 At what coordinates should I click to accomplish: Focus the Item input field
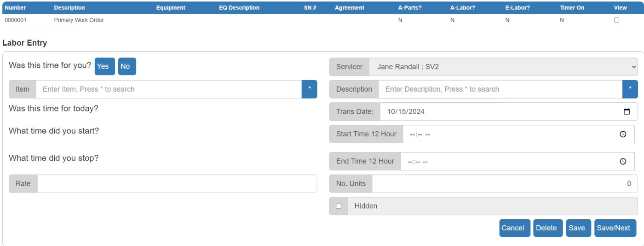click(x=168, y=89)
